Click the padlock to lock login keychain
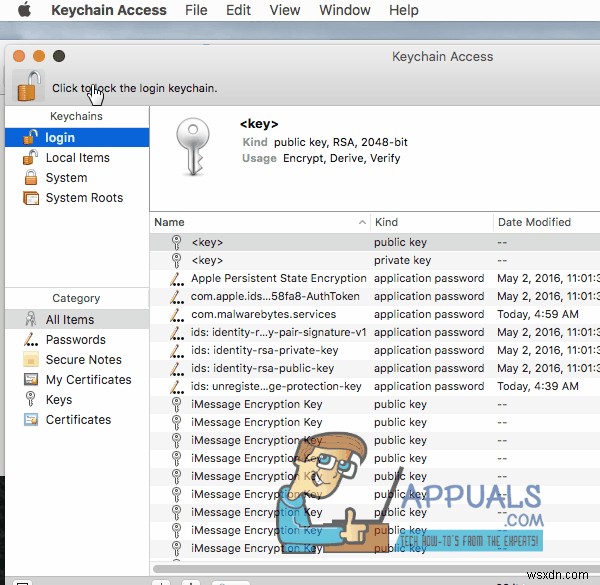This screenshot has height=585, width=600. click(x=29, y=86)
